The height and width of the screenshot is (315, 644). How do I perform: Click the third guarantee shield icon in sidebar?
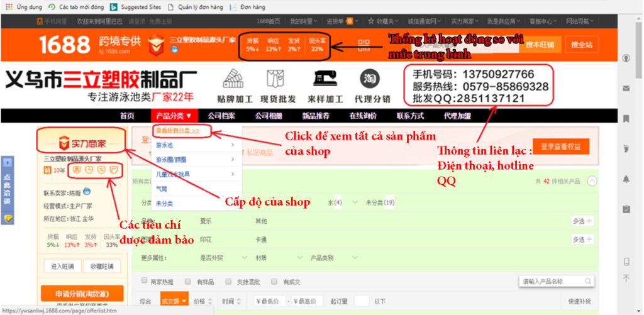pyautogui.click(x=101, y=170)
